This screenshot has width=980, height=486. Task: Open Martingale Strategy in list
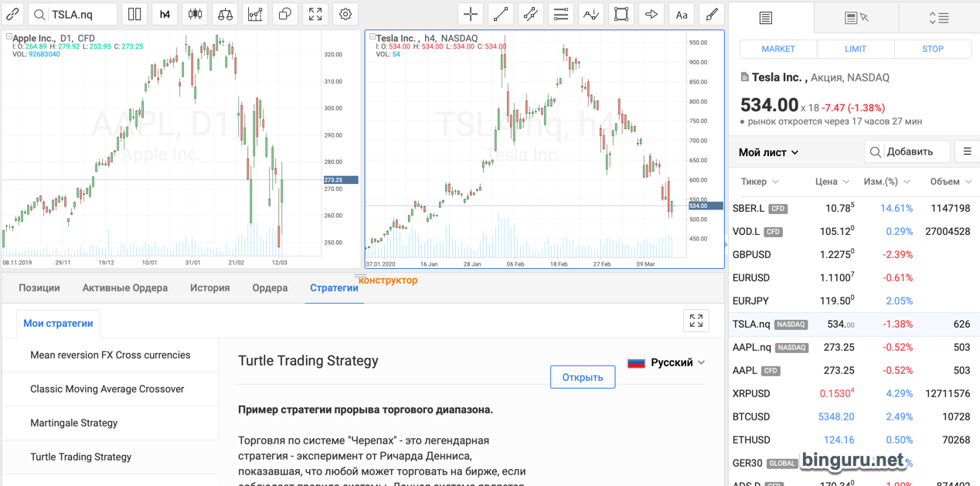pos(111,423)
